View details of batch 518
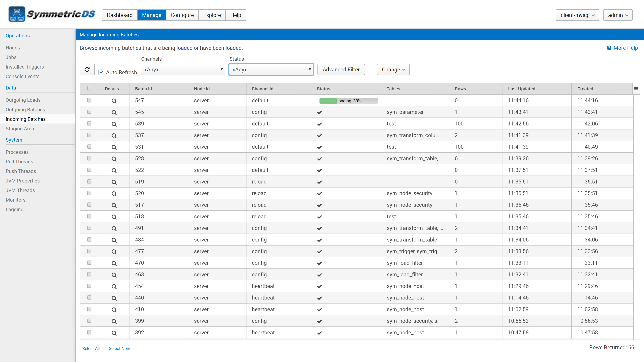This screenshot has width=644, height=362. [x=114, y=217]
